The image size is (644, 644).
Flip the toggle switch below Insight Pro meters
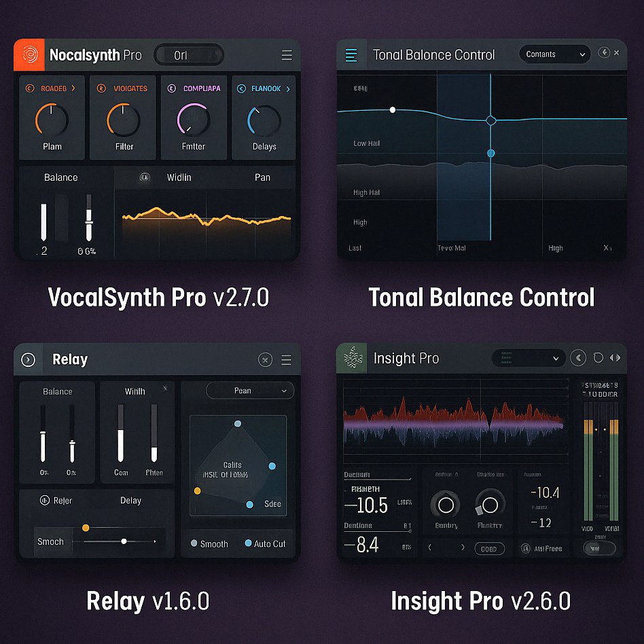coord(601,548)
